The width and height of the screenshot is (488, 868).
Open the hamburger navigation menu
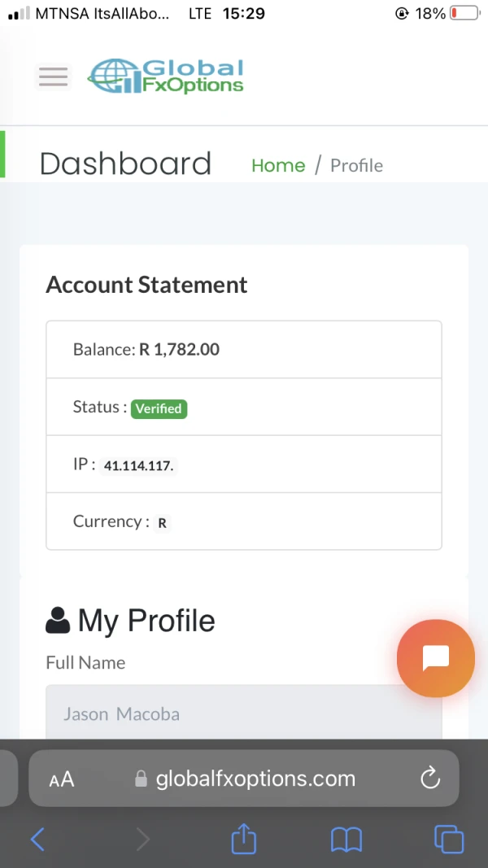(54, 77)
